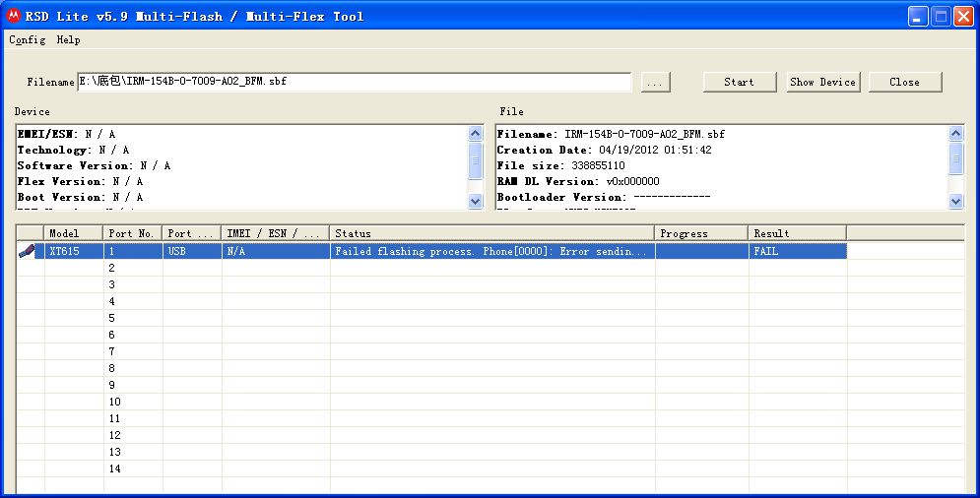This screenshot has width=980, height=498.
Task: Select port number 7 row
Action: tap(490, 351)
